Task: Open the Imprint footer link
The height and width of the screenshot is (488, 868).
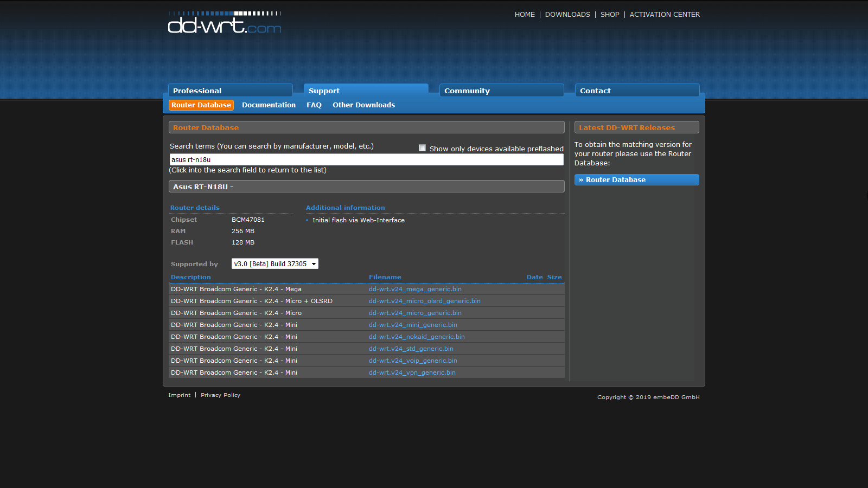Action: 179,395
